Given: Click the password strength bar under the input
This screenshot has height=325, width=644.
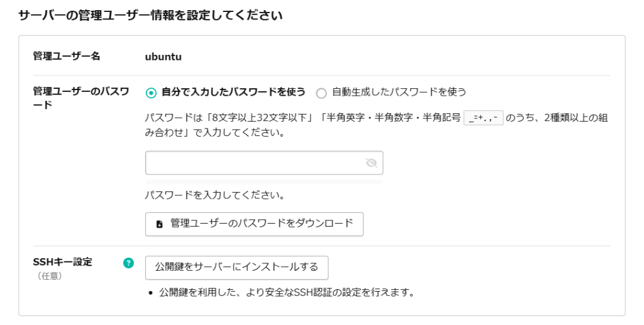Looking at the screenshot, I should 264,181.
